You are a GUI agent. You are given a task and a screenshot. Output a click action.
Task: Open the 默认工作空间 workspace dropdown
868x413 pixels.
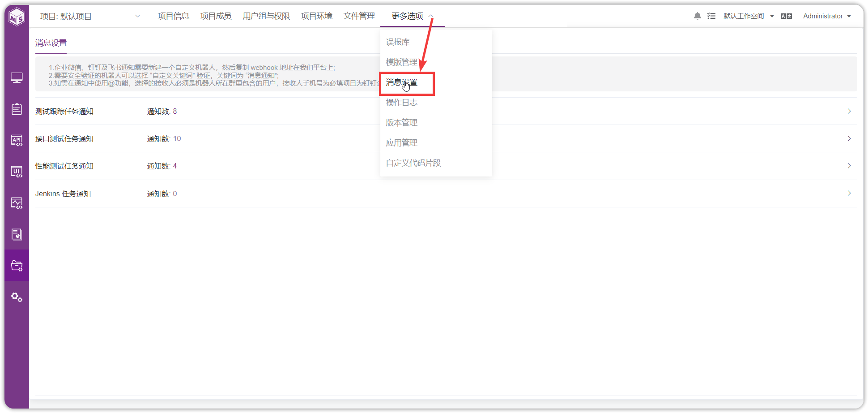(749, 16)
